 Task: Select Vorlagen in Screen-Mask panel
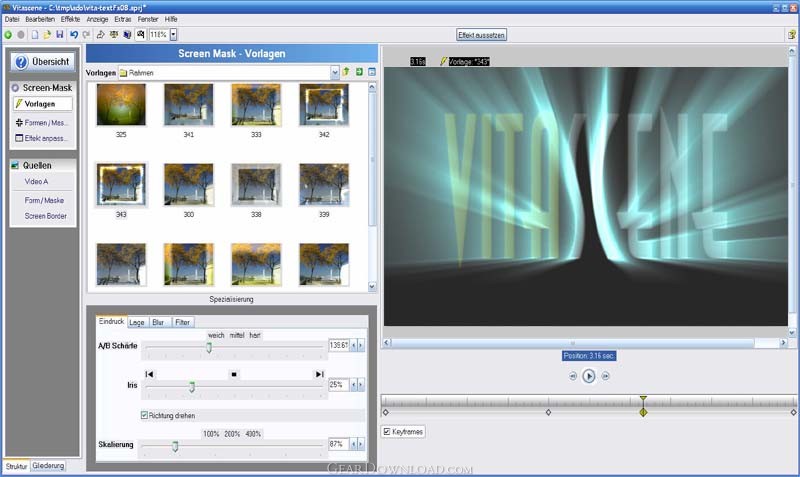[43, 104]
